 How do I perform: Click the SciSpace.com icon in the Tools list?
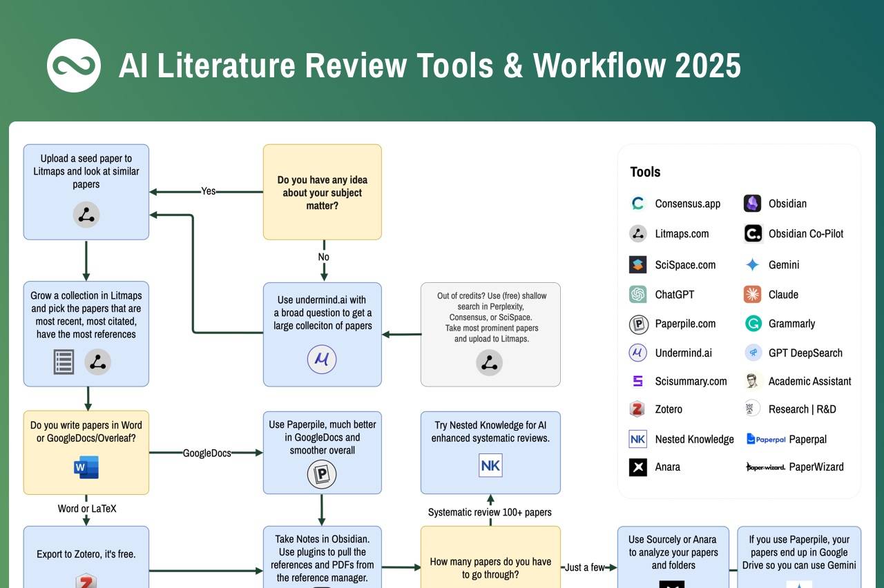click(x=638, y=264)
